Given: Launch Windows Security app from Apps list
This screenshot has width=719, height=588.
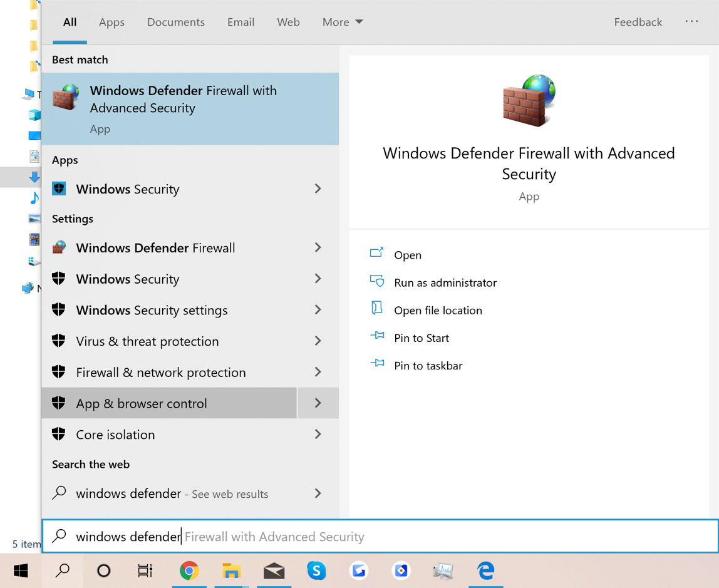Looking at the screenshot, I should pyautogui.click(x=169, y=189).
